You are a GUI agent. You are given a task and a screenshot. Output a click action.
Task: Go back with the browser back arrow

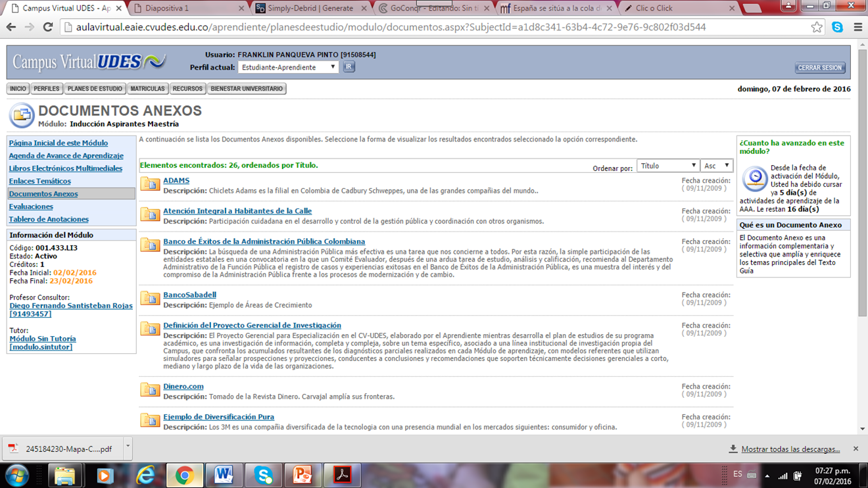[x=11, y=27]
